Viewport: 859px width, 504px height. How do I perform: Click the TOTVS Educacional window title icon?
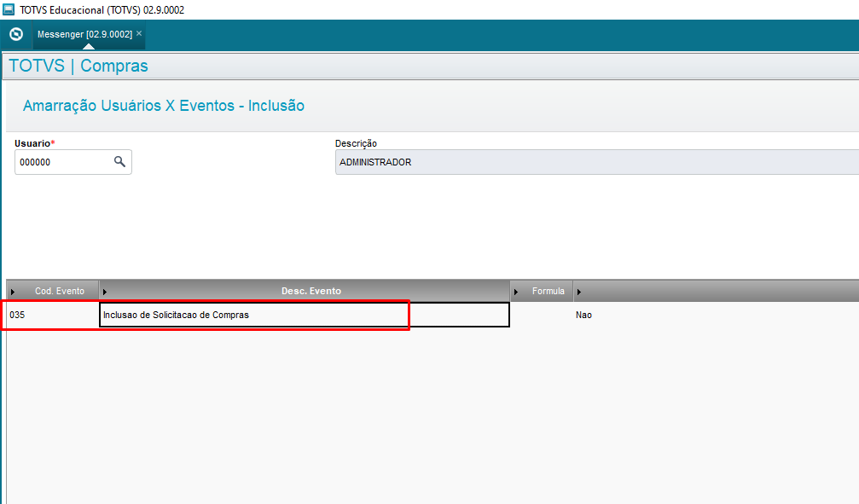coord(9,9)
